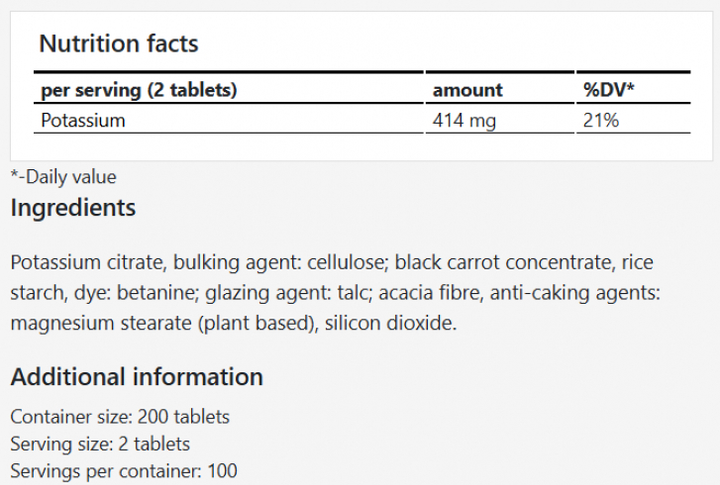Click the Additional information heading
Viewport: 720px width, 485px height.
[x=136, y=377]
